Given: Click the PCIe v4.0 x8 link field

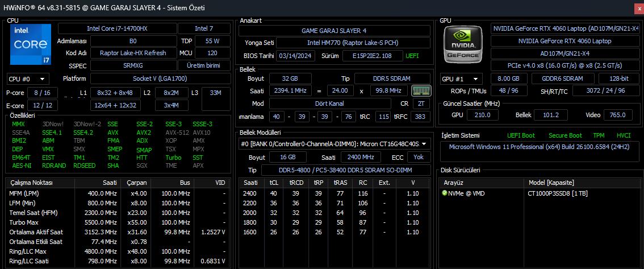Looking at the screenshot, I should click(564, 65).
